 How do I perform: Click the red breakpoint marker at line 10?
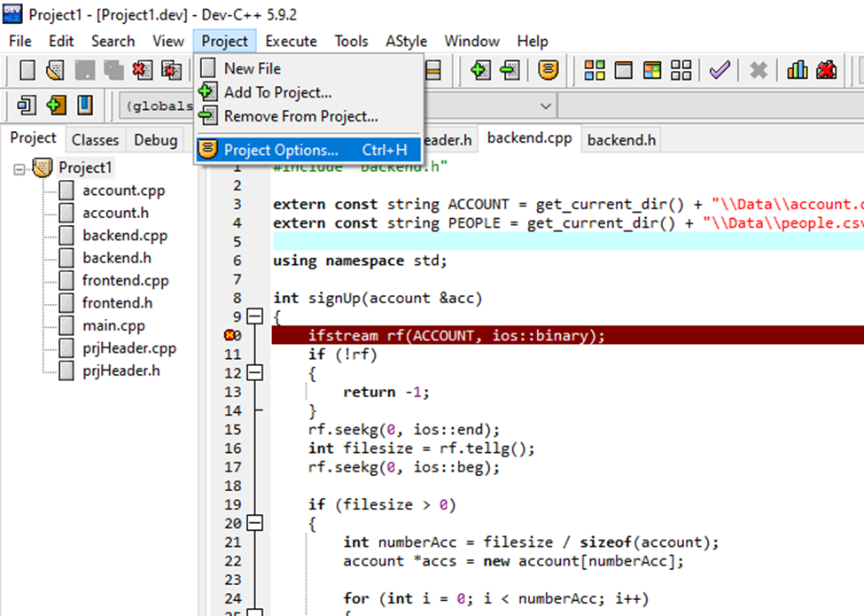[230, 335]
